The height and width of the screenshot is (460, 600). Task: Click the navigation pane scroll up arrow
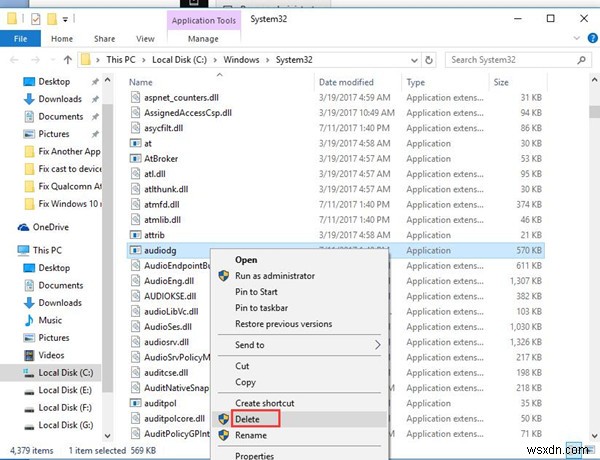coord(108,80)
